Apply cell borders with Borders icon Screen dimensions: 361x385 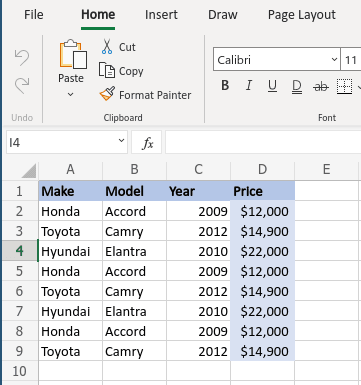click(344, 87)
